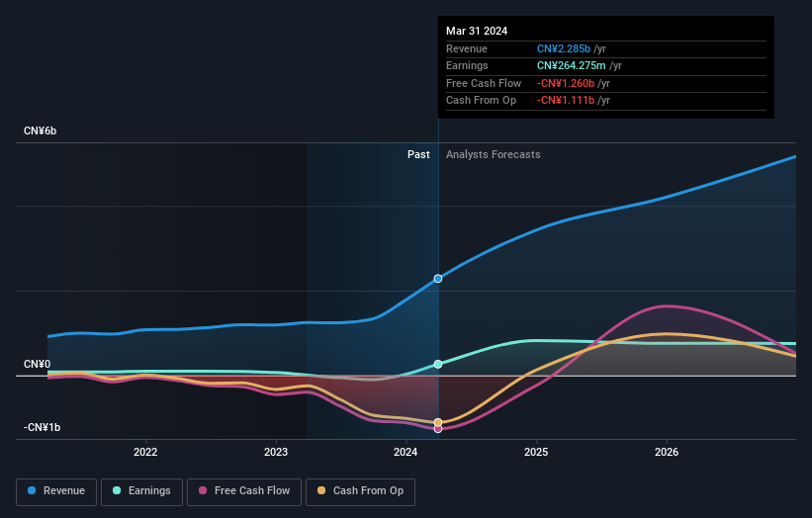The width and height of the screenshot is (812, 518).
Task: Click the Revenue row label in tooltip
Action: click(467, 48)
